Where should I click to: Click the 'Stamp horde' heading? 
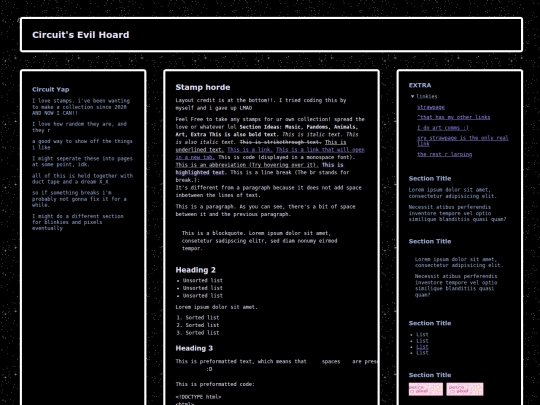pos(203,87)
